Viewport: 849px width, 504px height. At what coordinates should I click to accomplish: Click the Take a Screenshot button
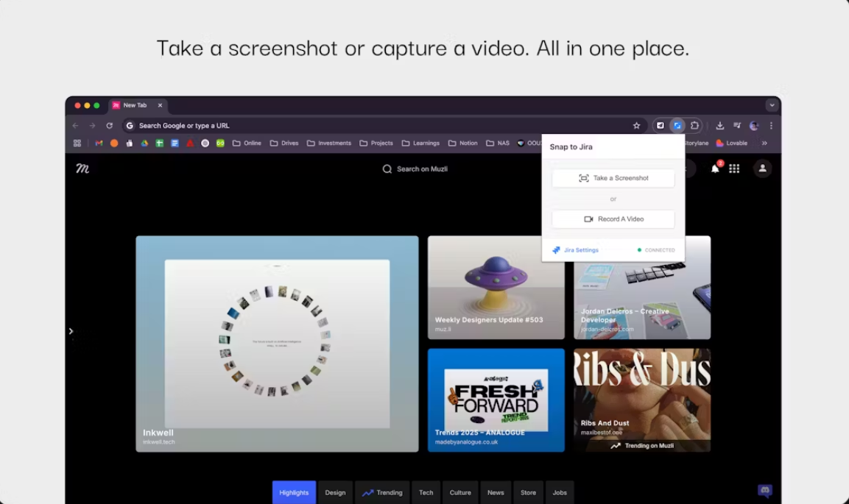(613, 178)
